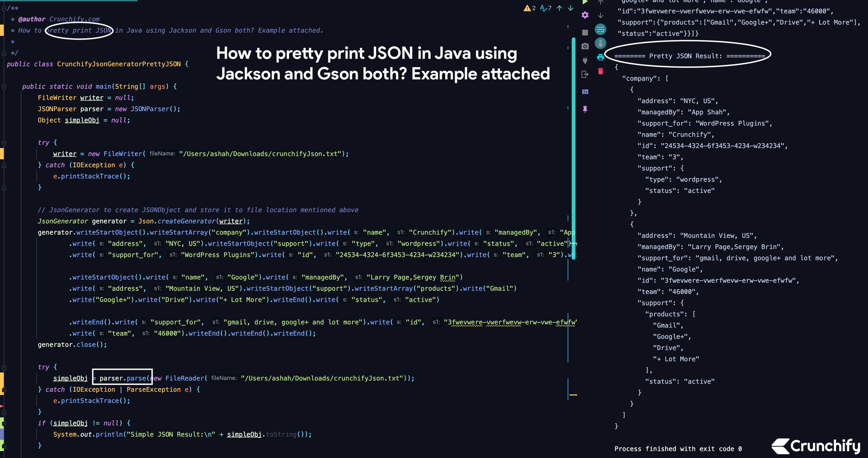Open the restore layout icon
Screen dimensions: 868x458
pos(585,92)
